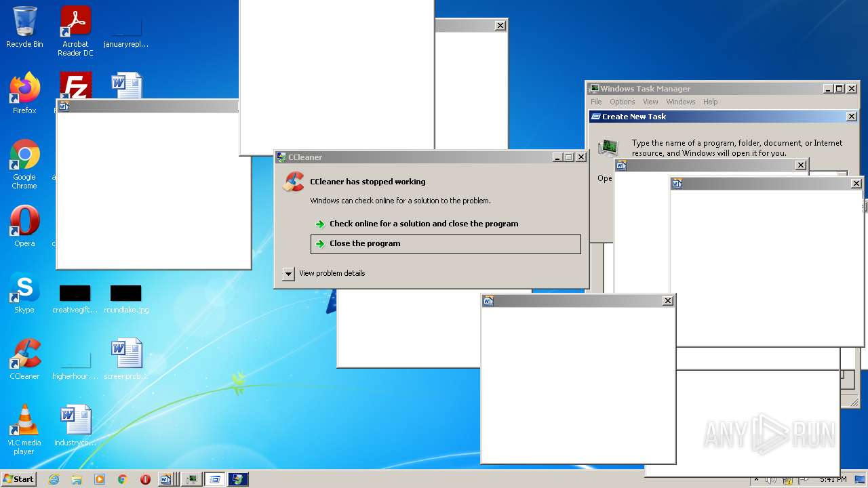Choose Close the program option
868x488 pixels.
pos(446,244)
